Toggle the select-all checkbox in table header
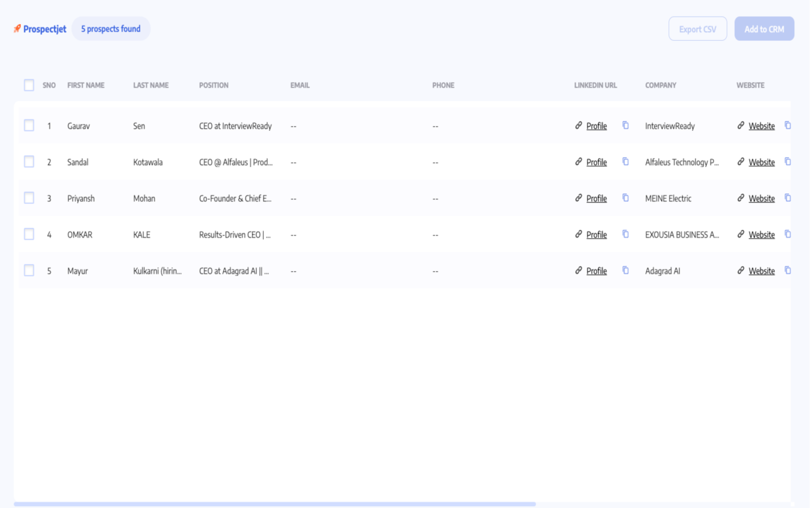This screenshot has width=812, height=508. [x=29, y=85]
